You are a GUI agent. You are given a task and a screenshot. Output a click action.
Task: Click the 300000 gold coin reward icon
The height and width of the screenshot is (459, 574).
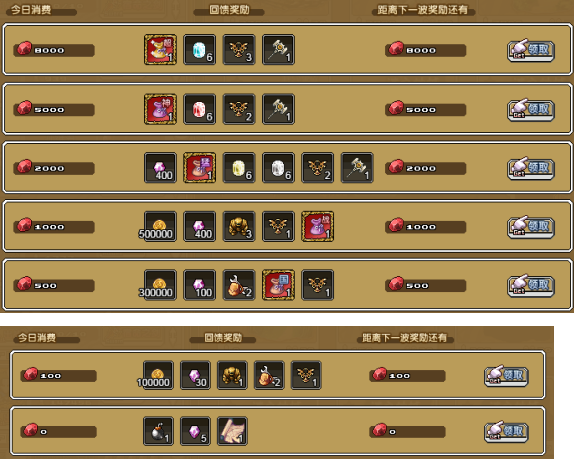click(x=160, y=285)
